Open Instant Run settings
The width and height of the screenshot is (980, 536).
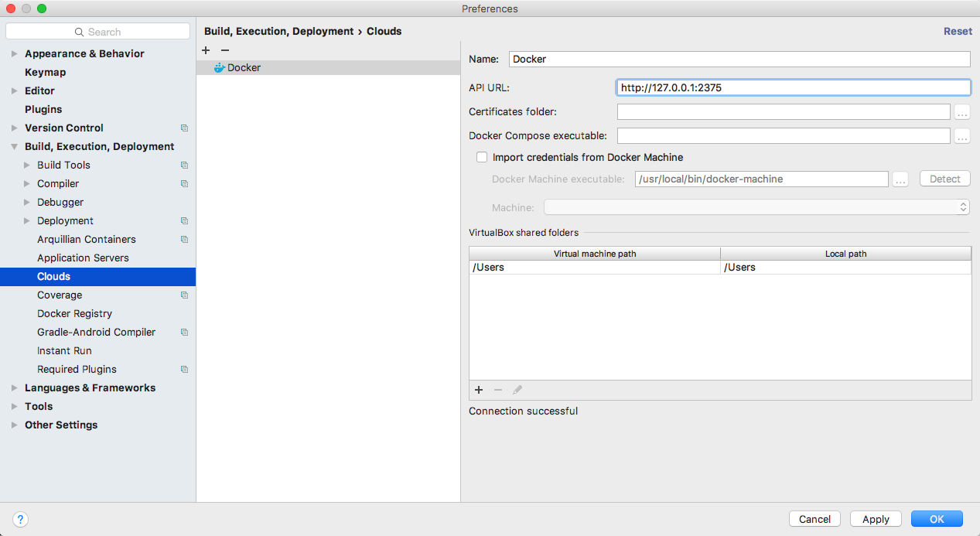coord(64,350)
